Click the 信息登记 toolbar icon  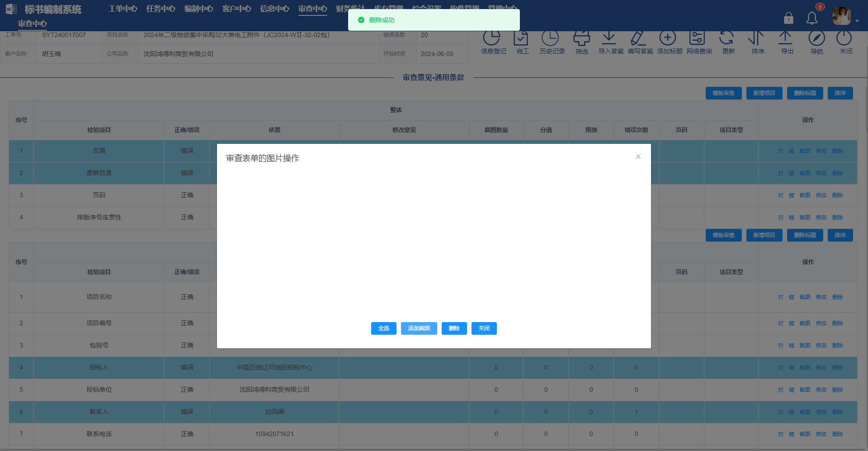[x=492, y=38]
